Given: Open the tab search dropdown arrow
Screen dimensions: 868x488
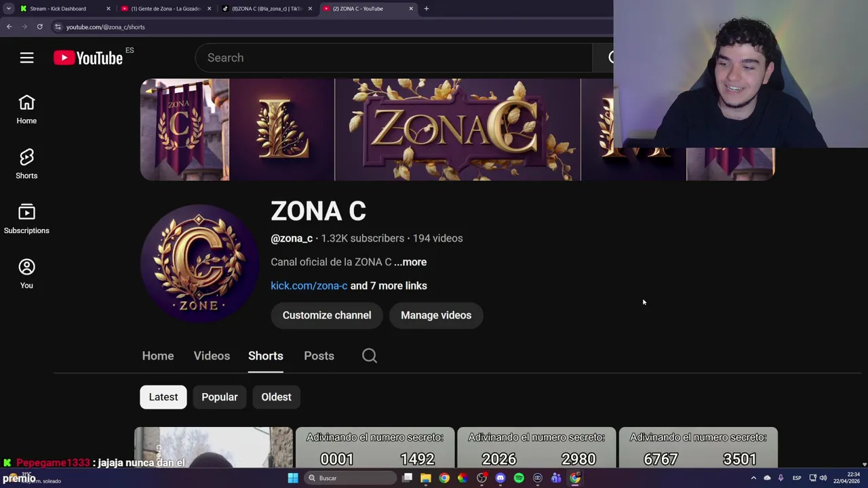Looking at the screenshot, I should point(8,9).
